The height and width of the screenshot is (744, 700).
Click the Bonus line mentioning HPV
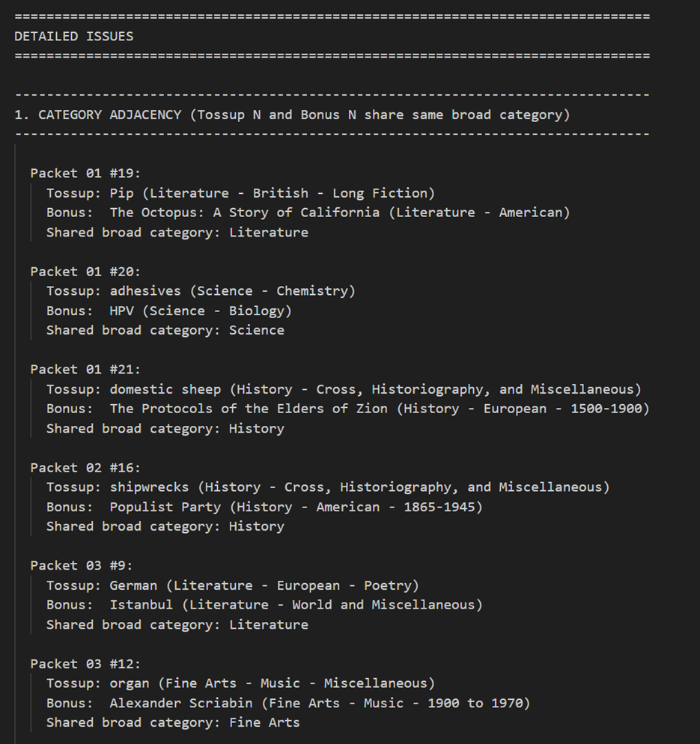(x=169, y=311)
